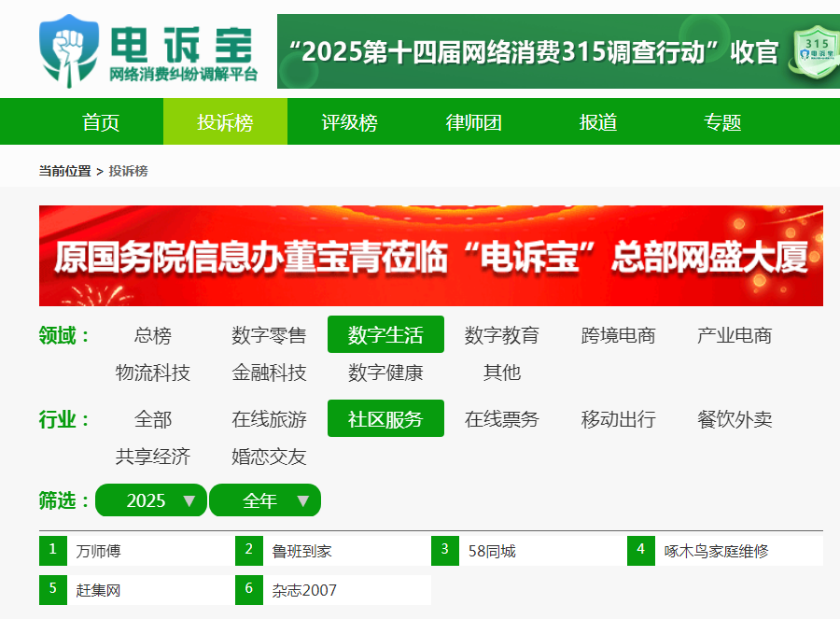Select the 数字生活 domain filter

pos(385,334)
